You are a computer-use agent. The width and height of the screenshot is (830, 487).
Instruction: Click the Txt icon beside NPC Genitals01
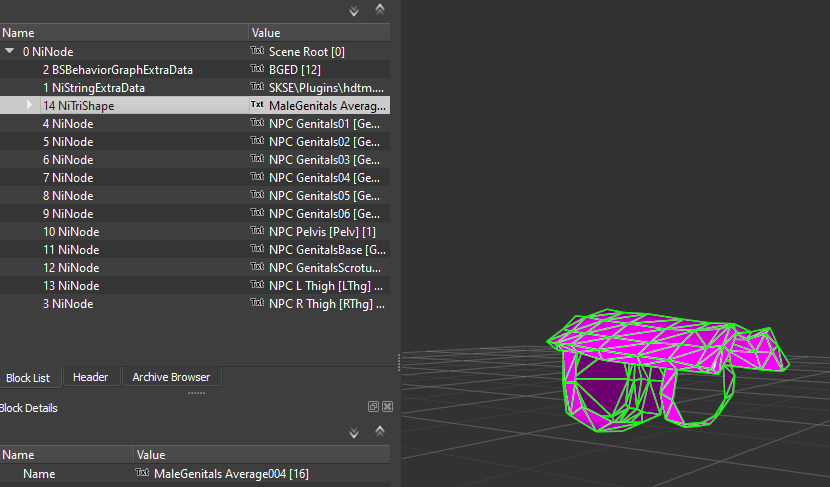coord(257,123)
